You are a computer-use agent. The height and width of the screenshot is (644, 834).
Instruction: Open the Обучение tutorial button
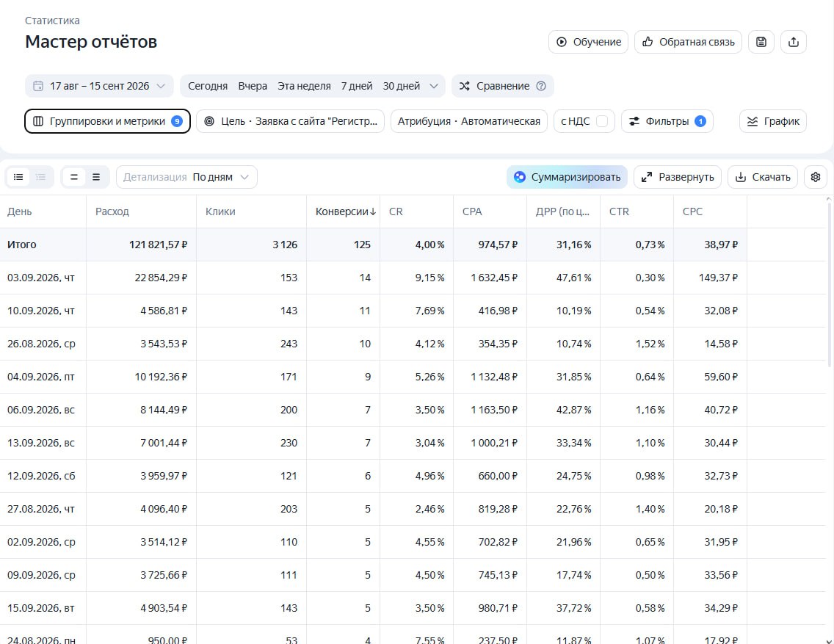pyautogui.click(x=588, y=42)
